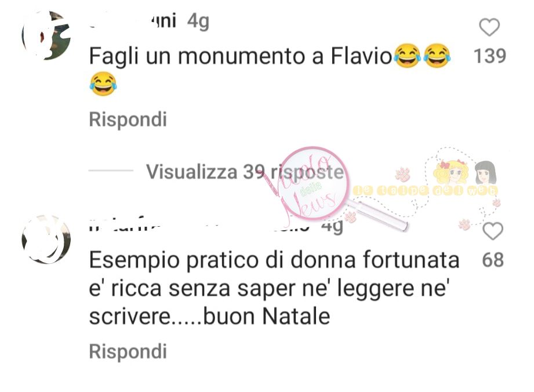Screen dimensions: 534x392
Task: Tap the heart on the 'donna fortunata' comment
Action: [x=493, y=231]
